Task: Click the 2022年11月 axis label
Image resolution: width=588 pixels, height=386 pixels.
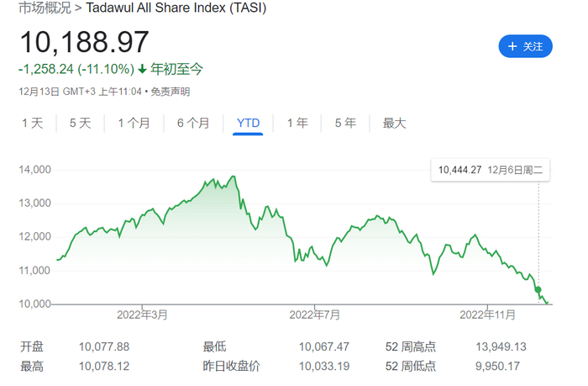Action: pyautogui.click(x=487, y=315)
